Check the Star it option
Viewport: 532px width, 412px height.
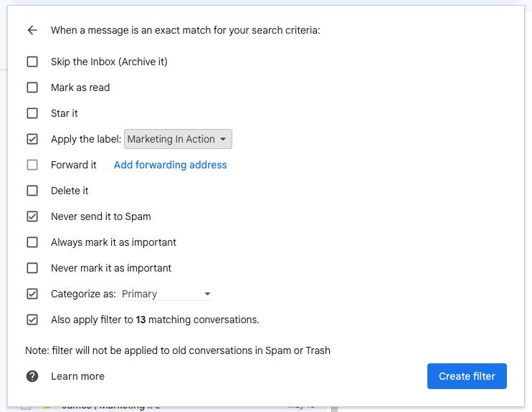[32, 113]
